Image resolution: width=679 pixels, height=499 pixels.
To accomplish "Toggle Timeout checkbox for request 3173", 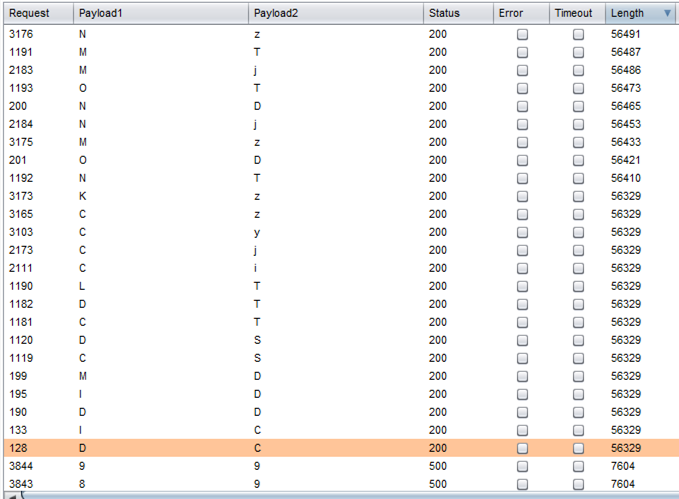I will [578, 196].
